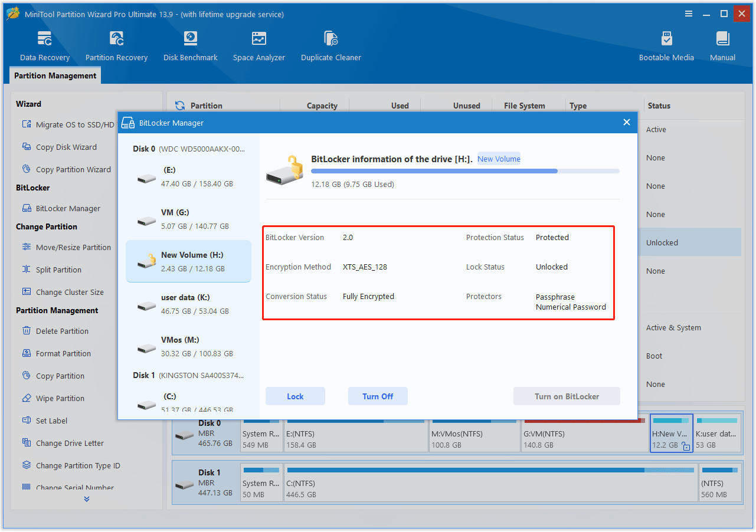Select the 560 MB (NTFS) partition

(x=720, y=482)
